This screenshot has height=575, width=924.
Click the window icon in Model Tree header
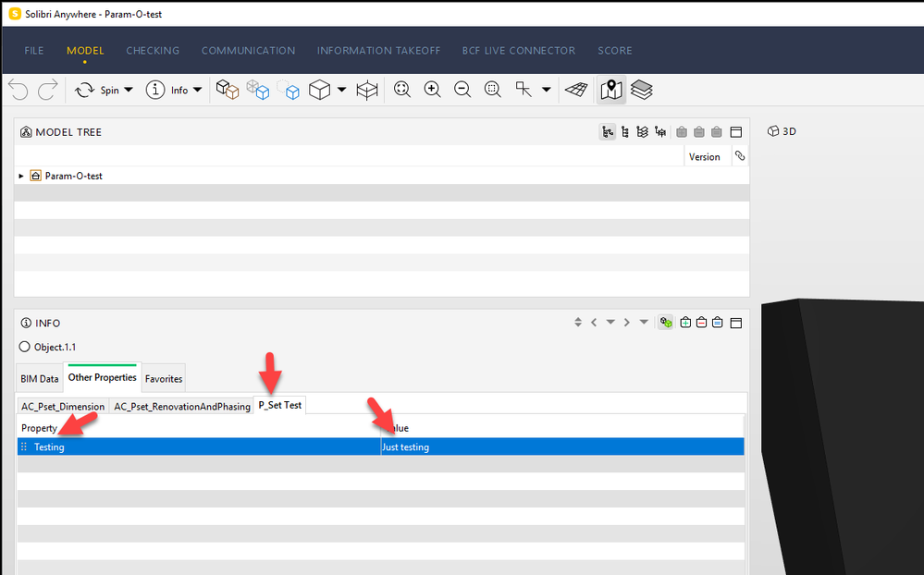coord(736,132)
